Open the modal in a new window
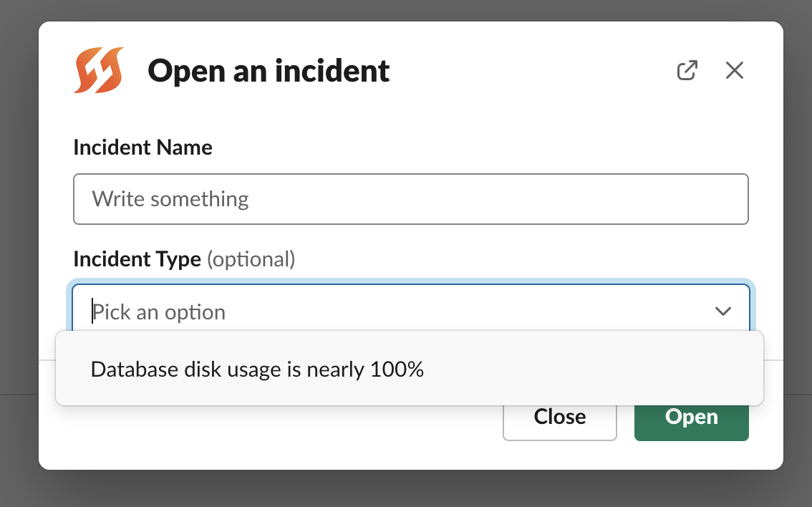 687,70
